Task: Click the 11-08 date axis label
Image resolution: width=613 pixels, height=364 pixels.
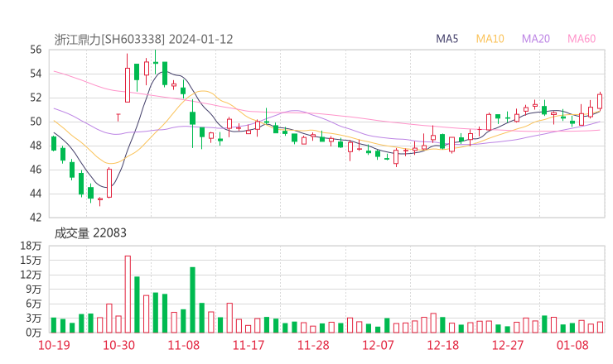Action: coord(183,345)
